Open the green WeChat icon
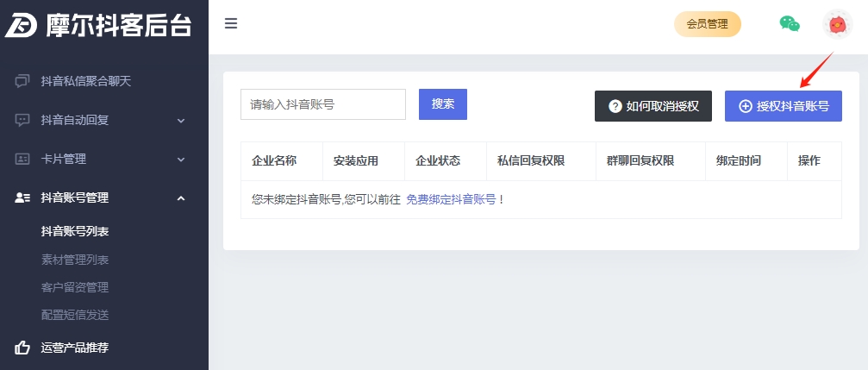Viewport: 868px width, 370px height. [x=790, y=23]
